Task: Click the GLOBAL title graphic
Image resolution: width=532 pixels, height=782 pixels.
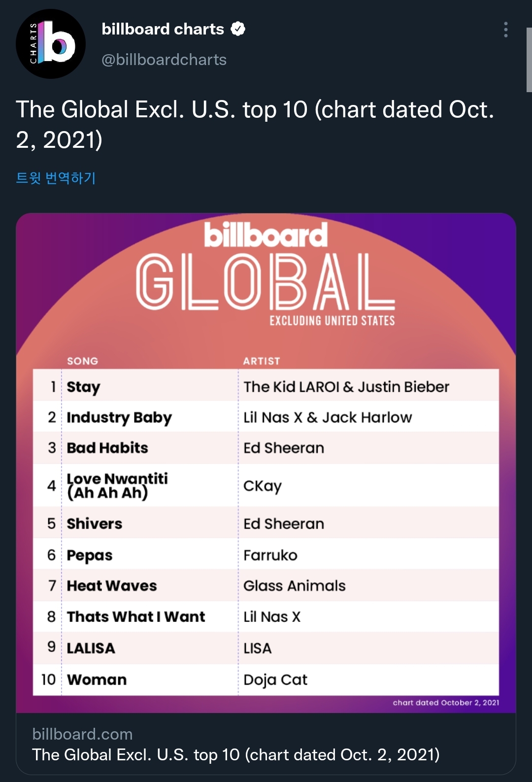Action: [266, 282]
